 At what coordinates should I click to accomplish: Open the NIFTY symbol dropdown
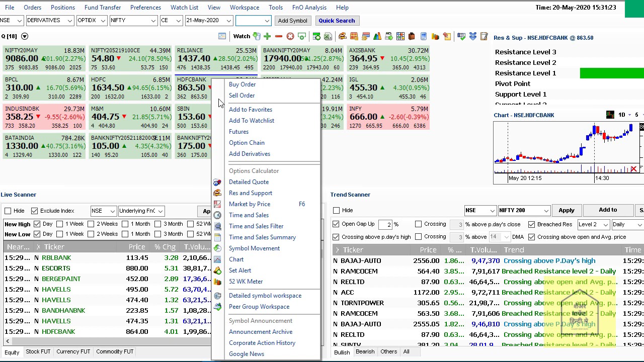pyautogui.click(x=133, y=21)
